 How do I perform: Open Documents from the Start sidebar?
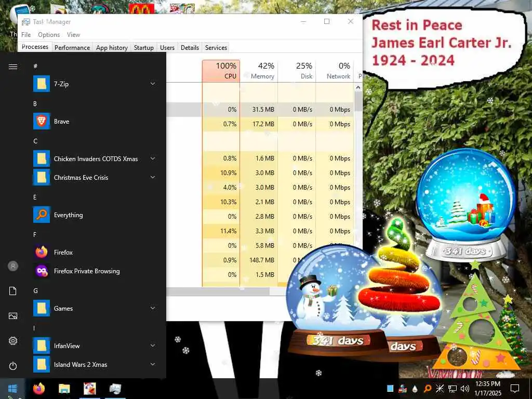click(x=13, y=291)
